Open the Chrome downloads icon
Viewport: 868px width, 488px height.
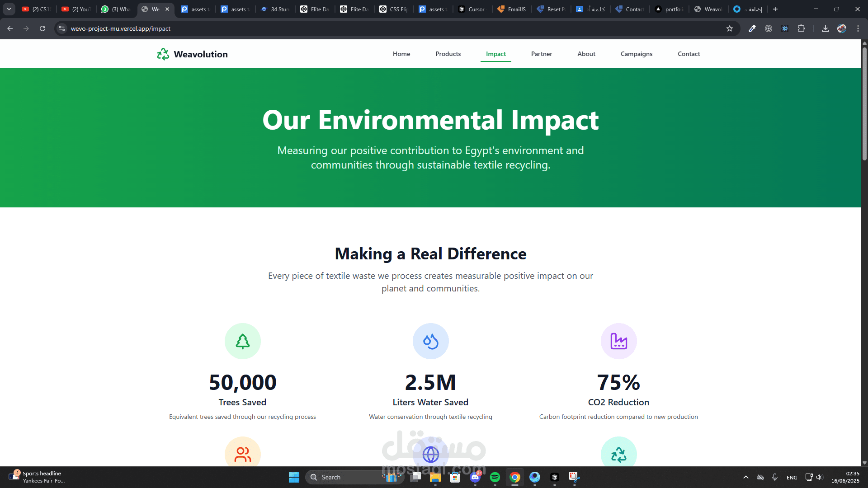click(x=825, y=28)
